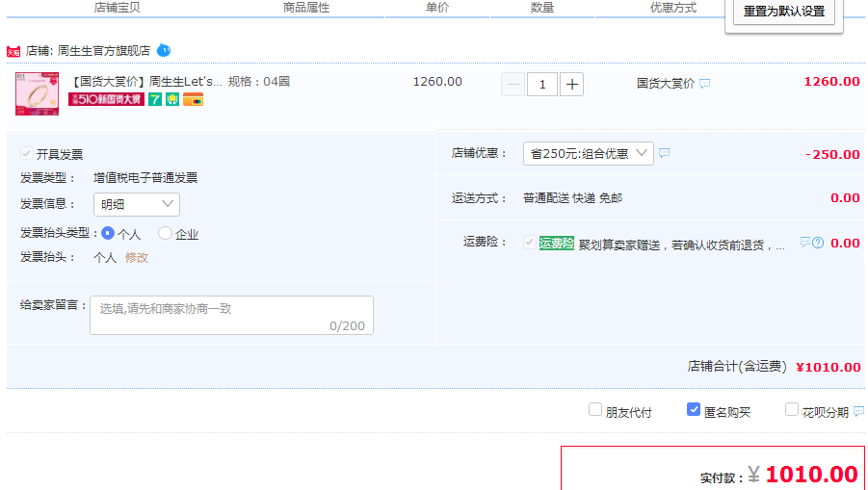The width and height of the screenshot is (868, 490).
Task: Toggle the 开具发票 checkbox
Action: 26,153
